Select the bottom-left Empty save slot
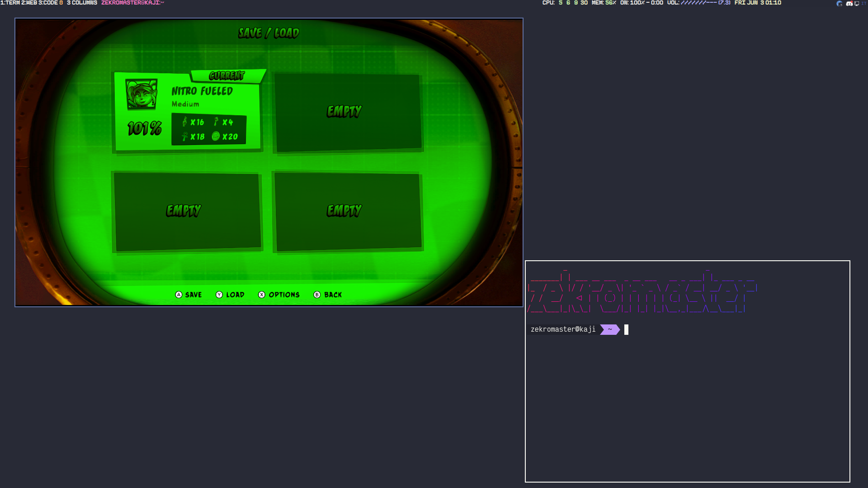 coord(187,211)
